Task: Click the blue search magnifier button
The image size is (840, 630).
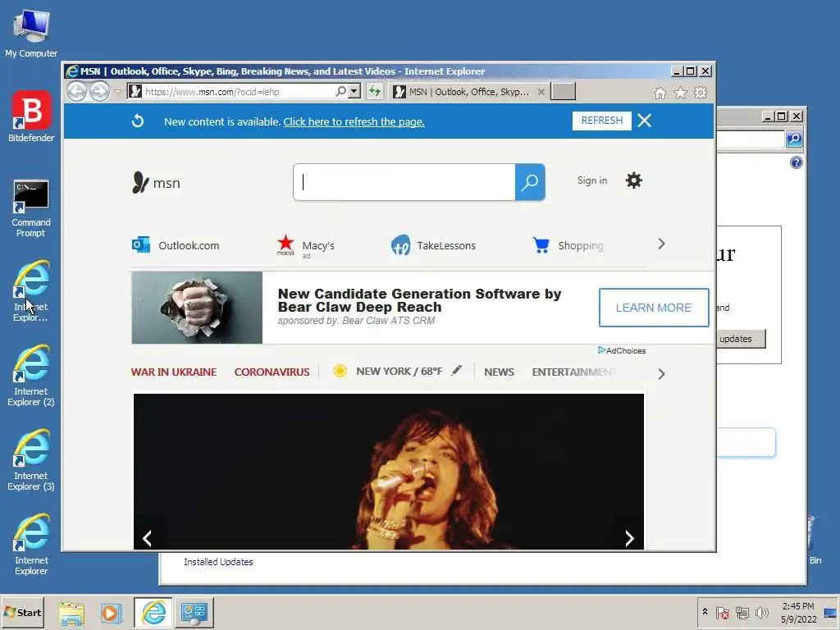Action: (x=530, y=182)
